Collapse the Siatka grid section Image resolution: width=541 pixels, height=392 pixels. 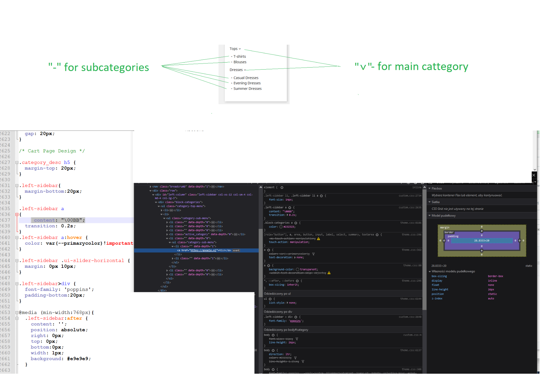tap(429, 202)
